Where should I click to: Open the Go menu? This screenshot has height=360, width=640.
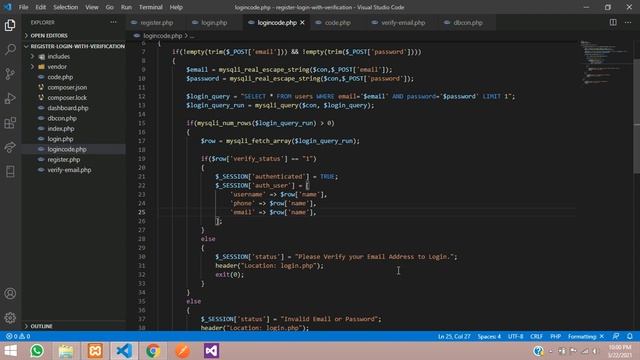coord(109,7)
